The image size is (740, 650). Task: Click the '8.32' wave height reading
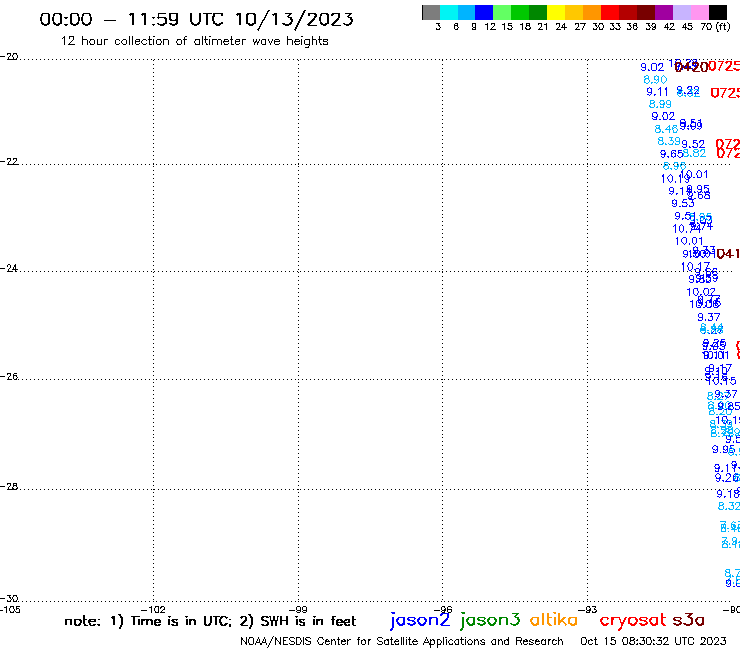tap(729, 506)
